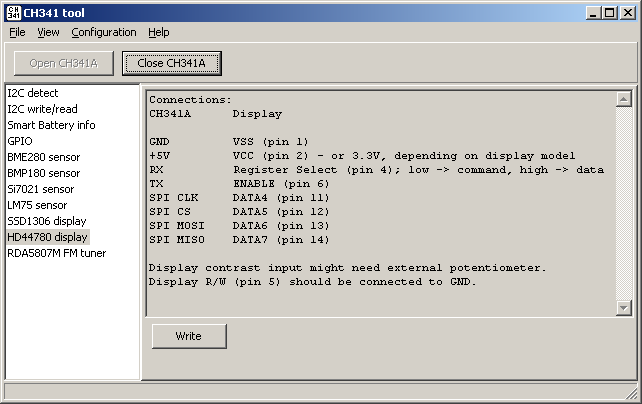Pick BME280 sensor from the list
Screen dimensions: 642x404
coord(43,157)
